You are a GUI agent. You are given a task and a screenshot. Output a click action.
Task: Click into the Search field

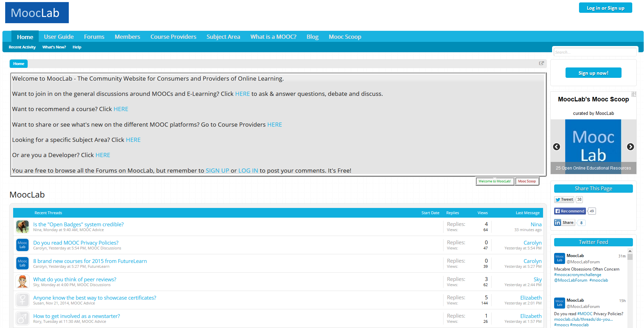[x=595, y=52]
